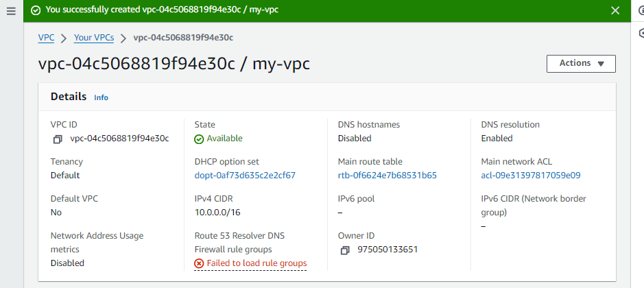Click the Available state check icon
Screen dimensions: 644x288
(199, 139)
